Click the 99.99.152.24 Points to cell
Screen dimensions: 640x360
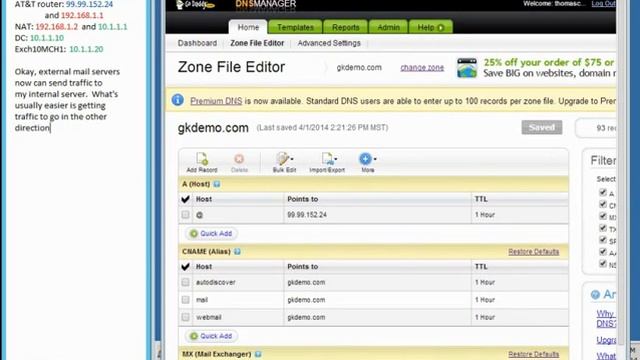tap(307, 215)
